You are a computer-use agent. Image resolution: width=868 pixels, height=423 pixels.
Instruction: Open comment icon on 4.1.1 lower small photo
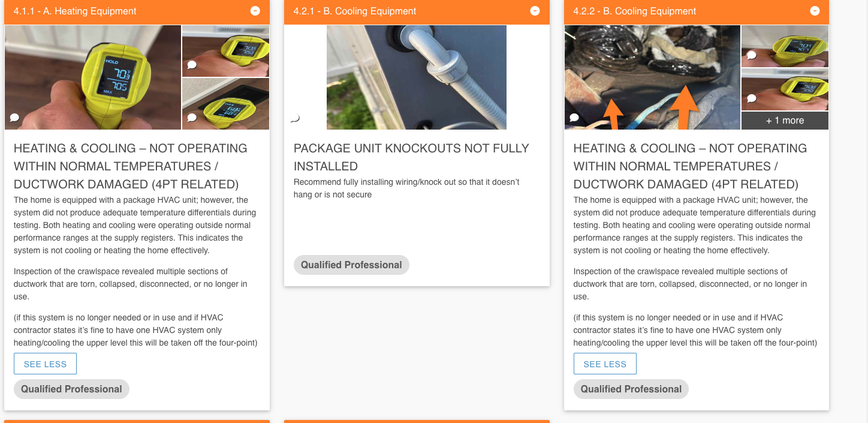(x=192, y=118)
